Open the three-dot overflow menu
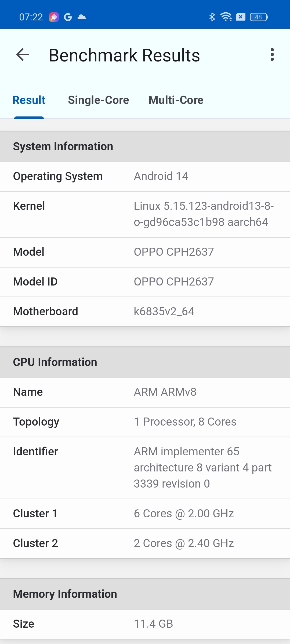This screenshot has width=290, height=644. click(272, 55)
